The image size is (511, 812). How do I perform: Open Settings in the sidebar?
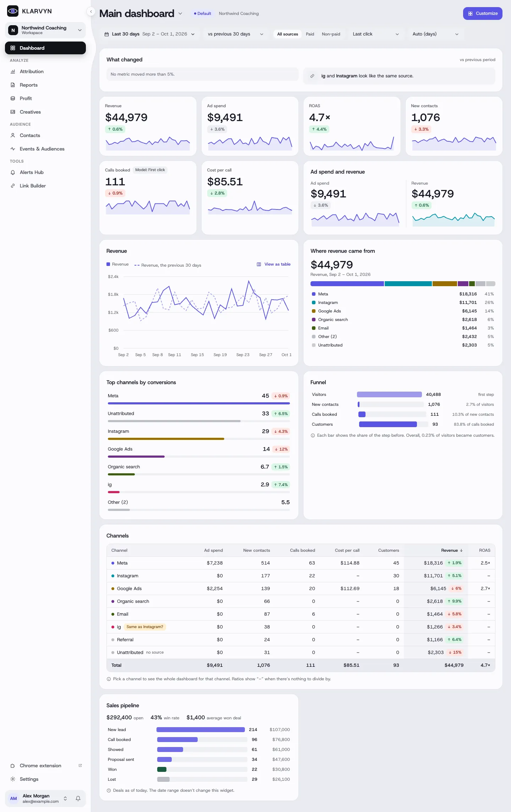(x=45, y=779)
